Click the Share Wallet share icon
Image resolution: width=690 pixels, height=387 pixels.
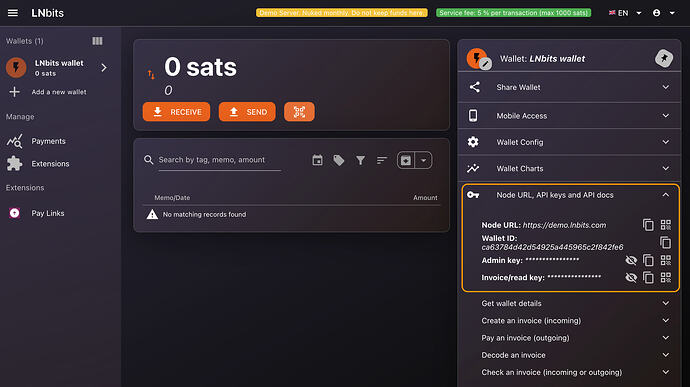point(474,87)
